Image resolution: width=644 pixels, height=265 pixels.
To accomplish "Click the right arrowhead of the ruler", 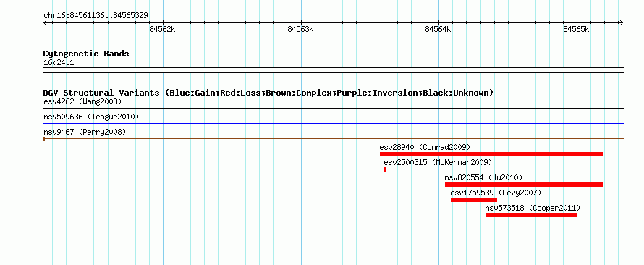I will tap(621, 22).
